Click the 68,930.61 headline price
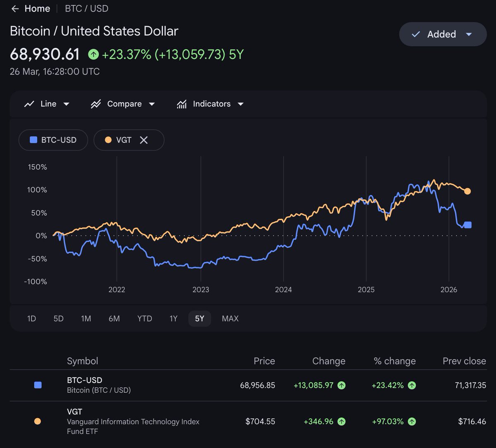Viewport: 496px width, 448px height. tap(45, 54)
